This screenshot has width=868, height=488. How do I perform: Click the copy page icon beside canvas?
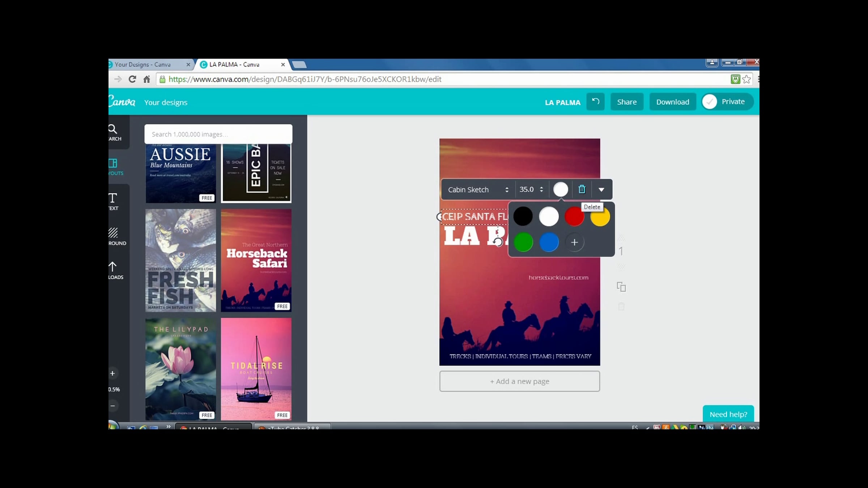point(621,287)
